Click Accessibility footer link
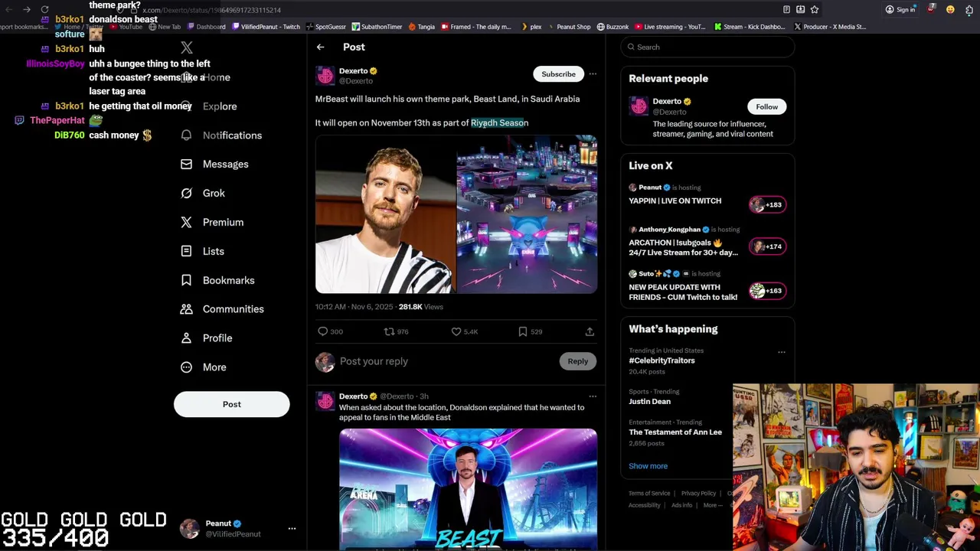This screenshot has height=551, width=980. (x=644, y=505)
